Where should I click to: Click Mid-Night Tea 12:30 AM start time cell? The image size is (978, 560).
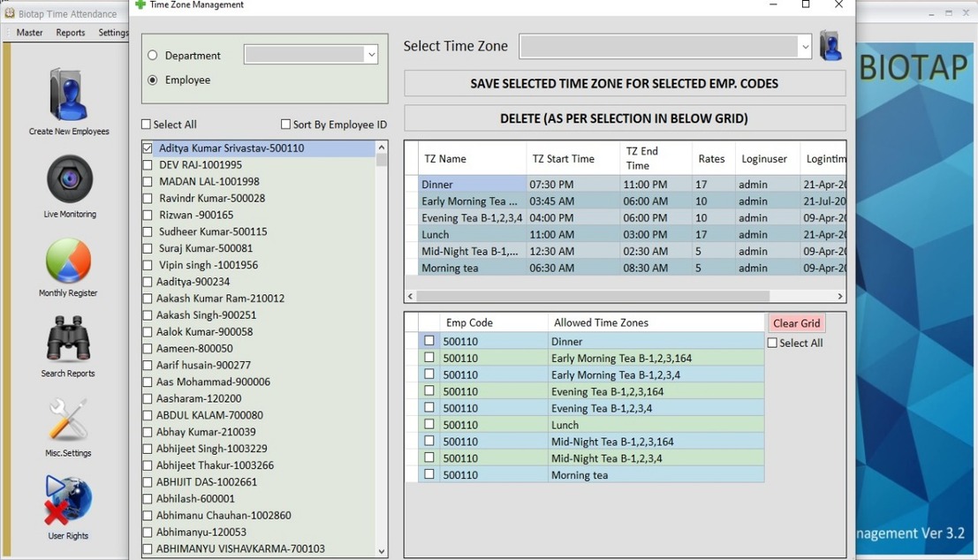point(573,252)
